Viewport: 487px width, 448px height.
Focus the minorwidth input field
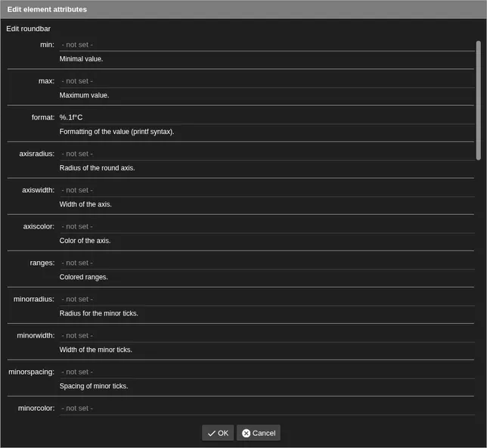point(267,336)
